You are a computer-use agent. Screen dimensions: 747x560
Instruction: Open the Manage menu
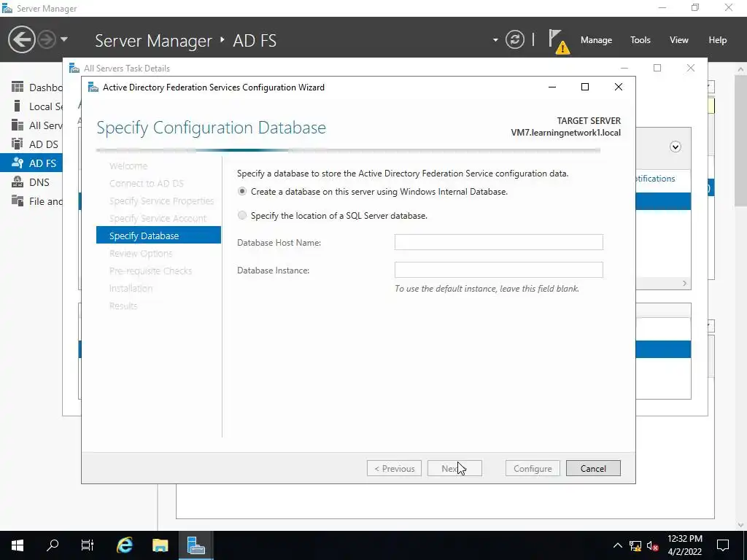click(596, 40)
